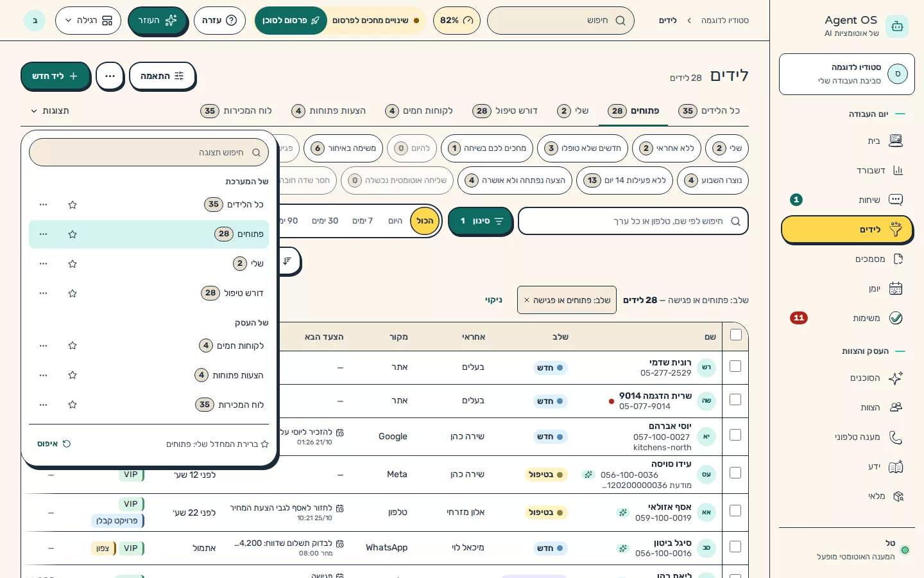This screenshot has height=578, width=924.
Task: Open הסוכנים agents sparkle icon
Action: pyautogui.click(x=896, y=378)
